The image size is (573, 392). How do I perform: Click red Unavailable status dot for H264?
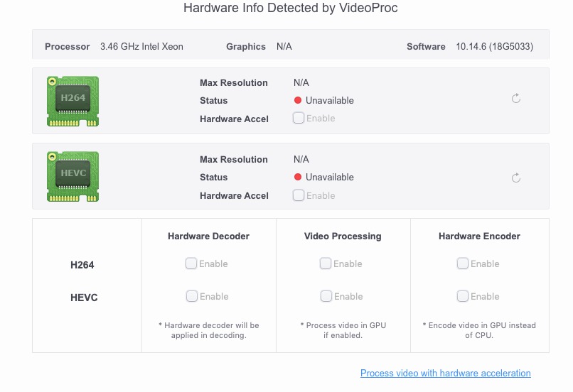click(x=298, y=101)
